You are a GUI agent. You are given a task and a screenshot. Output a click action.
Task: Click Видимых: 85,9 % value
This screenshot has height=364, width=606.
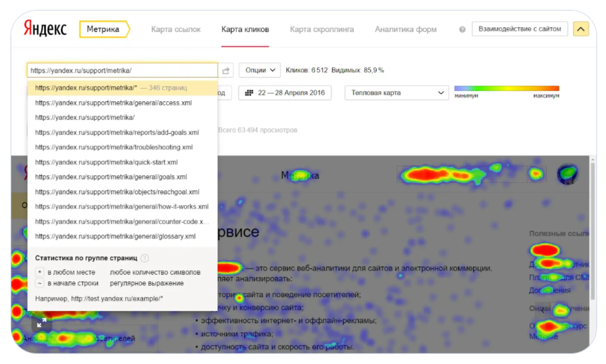[358, 70]
